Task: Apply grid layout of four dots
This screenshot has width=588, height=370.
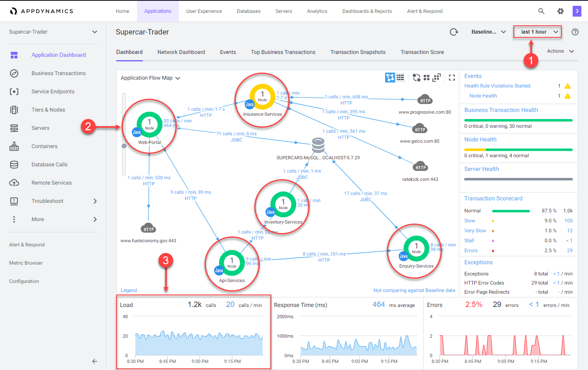Action: point(427,78)
